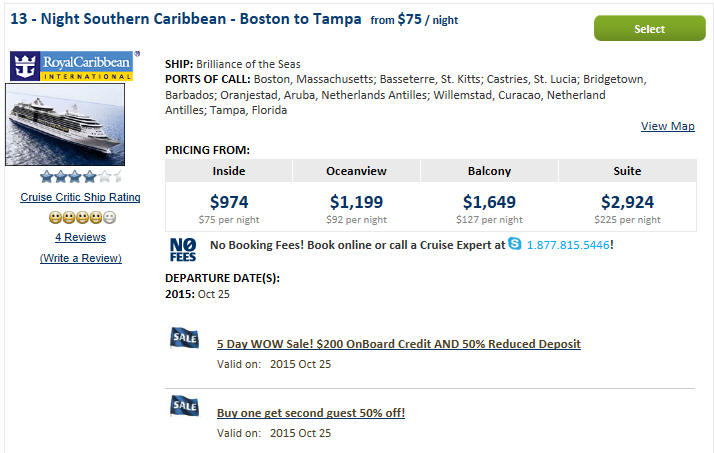Click the blue star ship rating
This screenshot has height=453, width=714.
(81, 176)
